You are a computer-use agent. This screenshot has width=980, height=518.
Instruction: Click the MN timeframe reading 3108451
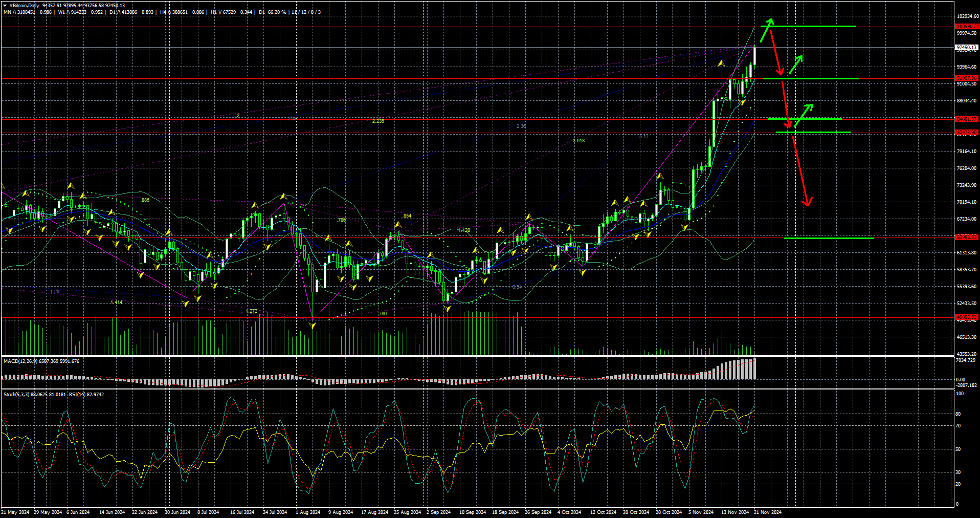click(27, 12)
